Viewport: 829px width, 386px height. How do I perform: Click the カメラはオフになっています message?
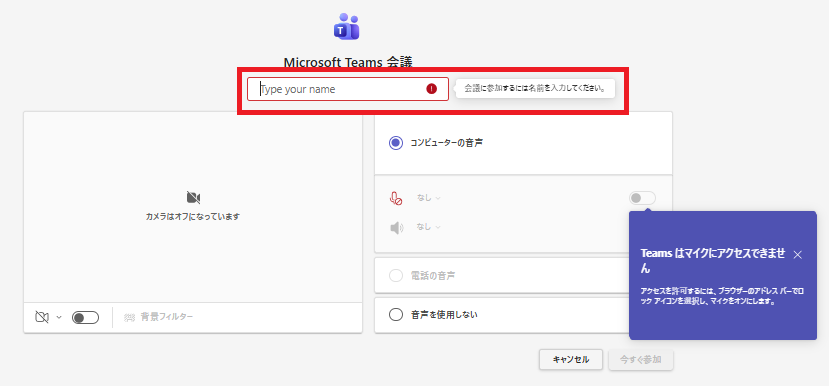pos(193,217)
